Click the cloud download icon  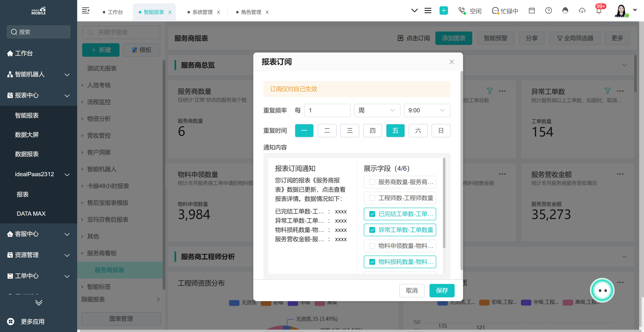(582, 10)
